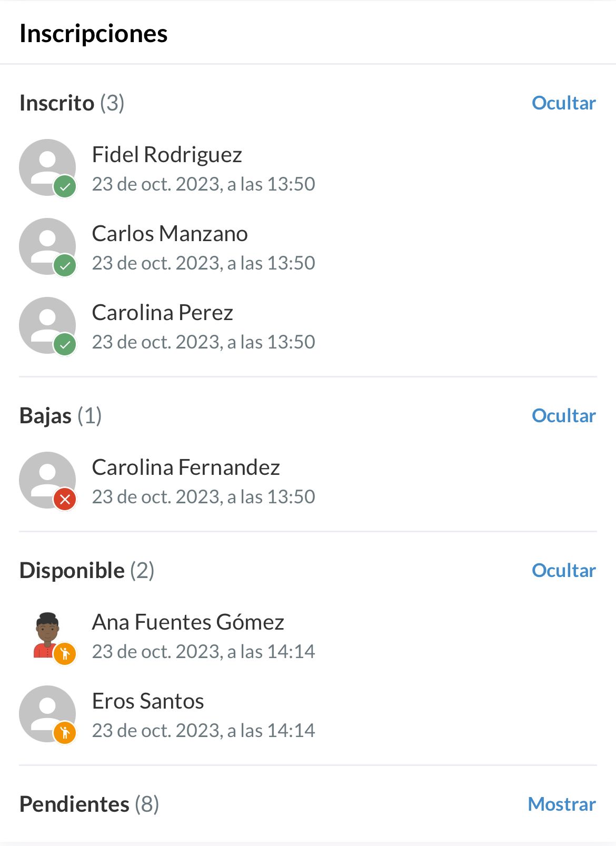Screen dimensions: 616x846
Task: Click the Inscripciones page title
Action: pos(93,33)
